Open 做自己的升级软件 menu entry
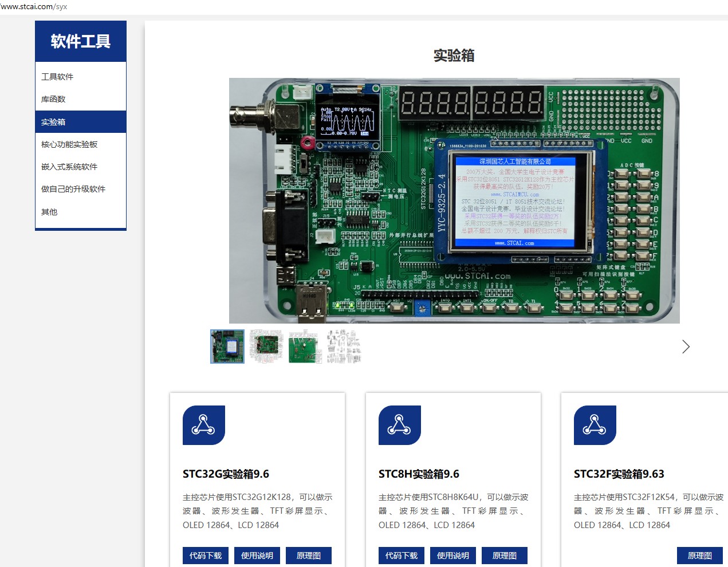728x567 pixels. (x=80, y=189)
